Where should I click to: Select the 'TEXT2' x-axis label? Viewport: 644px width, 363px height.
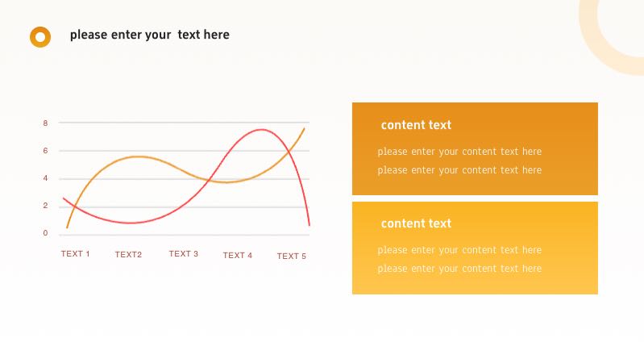tap(128, 255)
